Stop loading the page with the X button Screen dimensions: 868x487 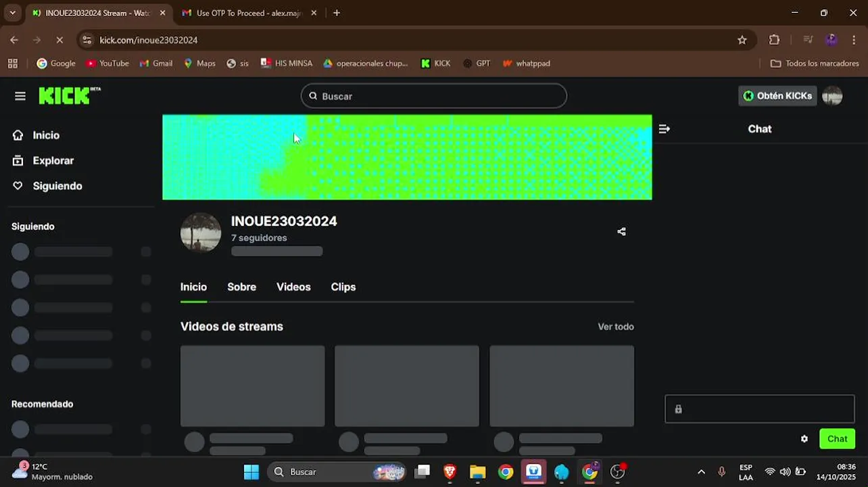pyautogui.click(x=59, y=40)
